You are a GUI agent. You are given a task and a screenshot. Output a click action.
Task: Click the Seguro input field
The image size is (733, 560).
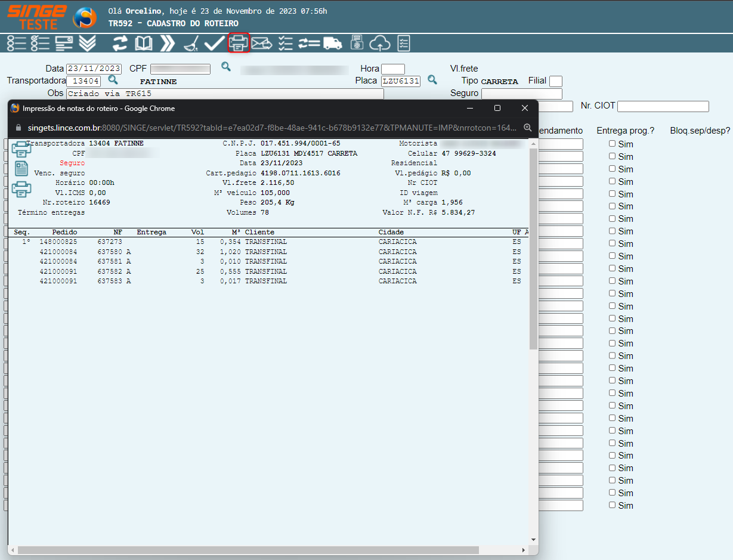pos(522,94)
